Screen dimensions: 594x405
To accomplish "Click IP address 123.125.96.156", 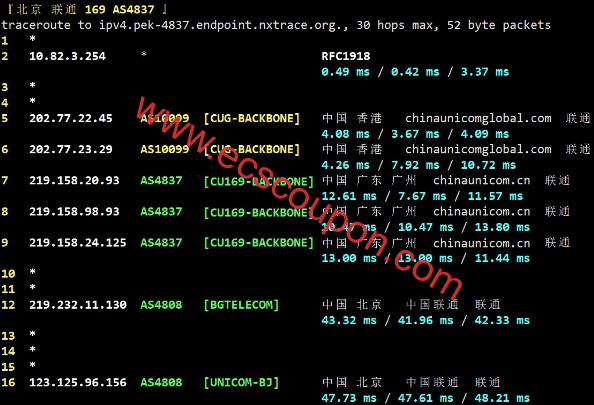I will click(78, 383).
